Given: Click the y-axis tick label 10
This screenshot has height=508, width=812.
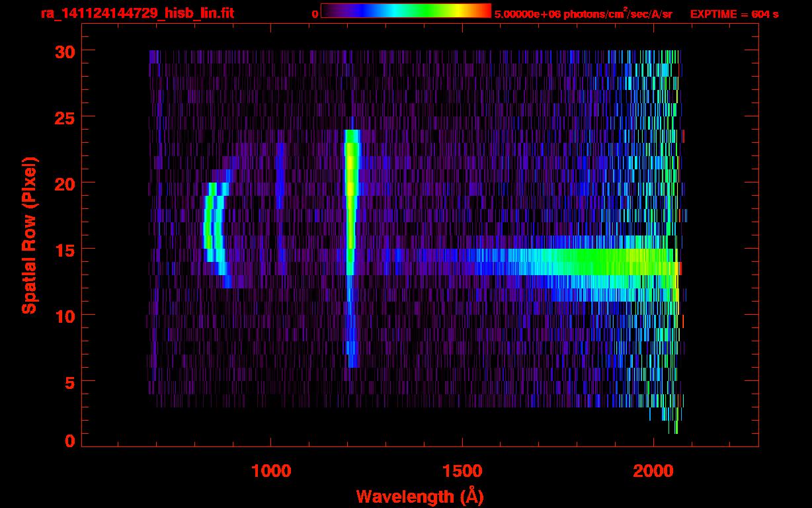Looking at the screenshot, I should click(x=65, y=316).
